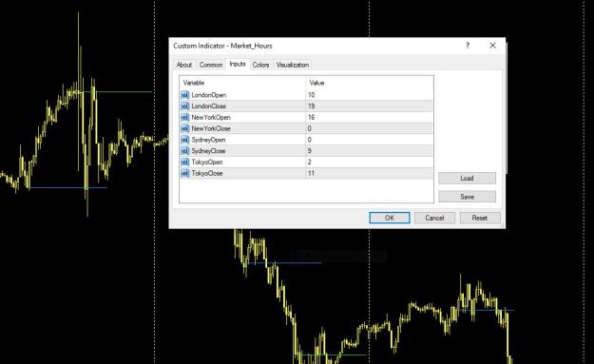
Task: Click the LondonClose variable icon
Action: [185, 106]
